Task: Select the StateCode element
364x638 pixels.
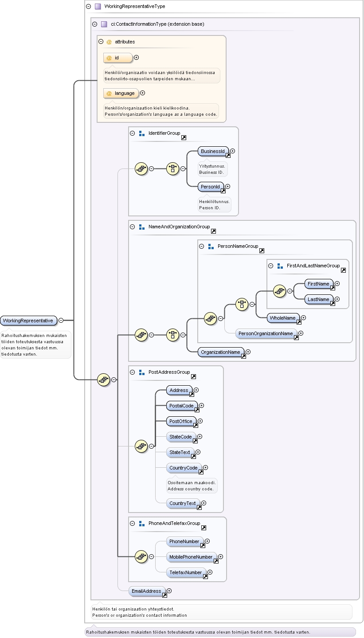Action: 181,437
